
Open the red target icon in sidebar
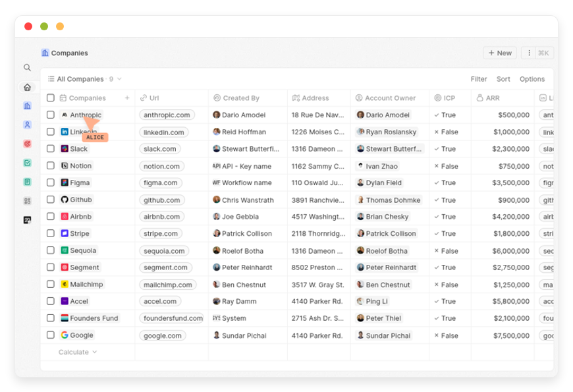28,144
